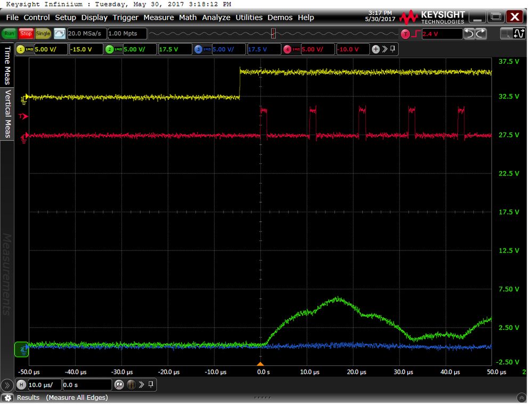Click the rising edge trigger slope icon
532x408 pixels.
pos(416,34)
